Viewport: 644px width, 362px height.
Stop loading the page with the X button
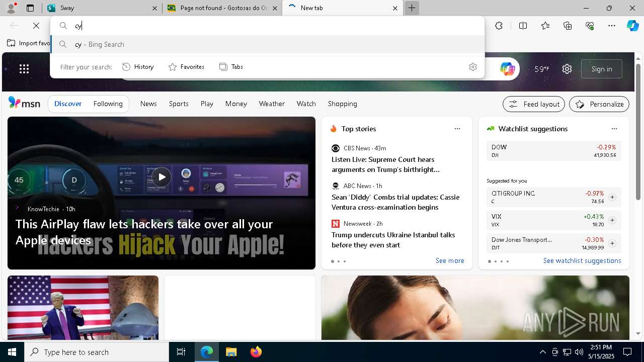(36, 26)
